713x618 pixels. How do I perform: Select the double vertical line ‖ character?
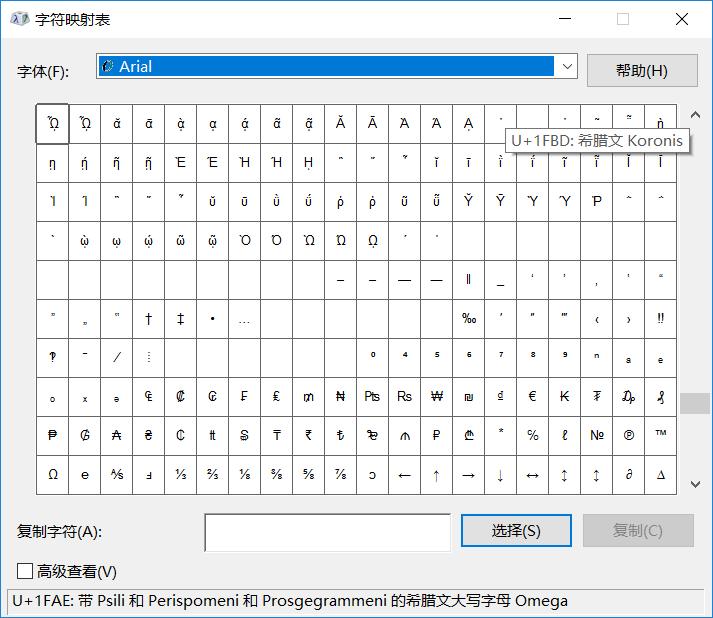[x=468, y=280]
